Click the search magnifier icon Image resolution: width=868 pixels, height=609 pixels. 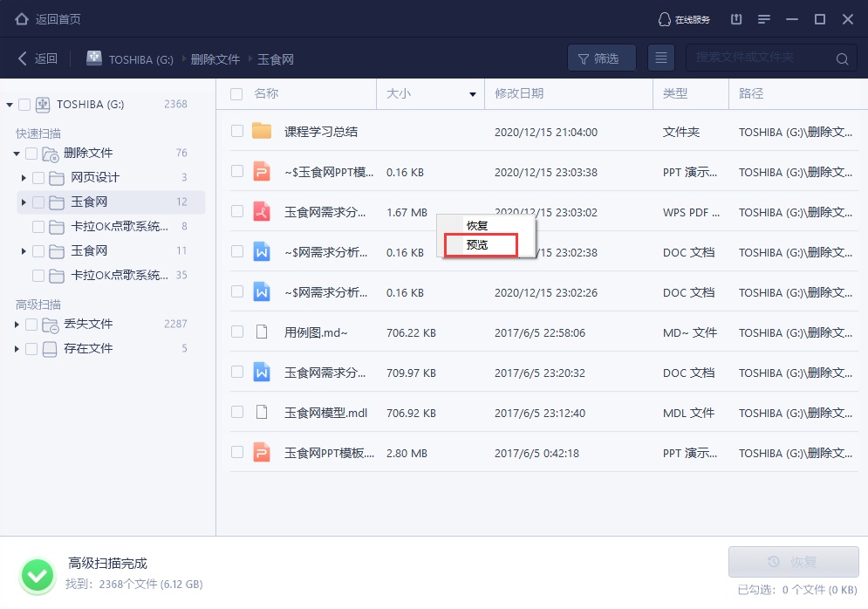pyautogui.click(x=841, y=58)
